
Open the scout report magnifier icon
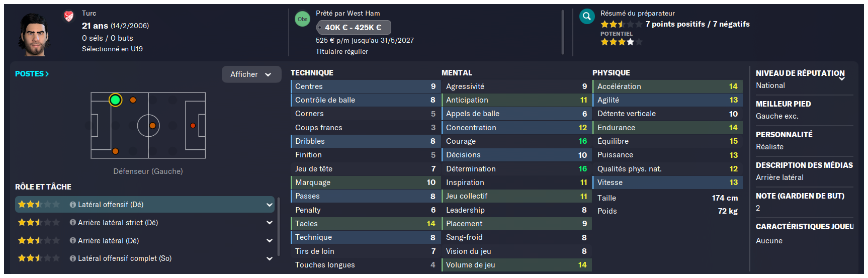[x=586, y=17]
